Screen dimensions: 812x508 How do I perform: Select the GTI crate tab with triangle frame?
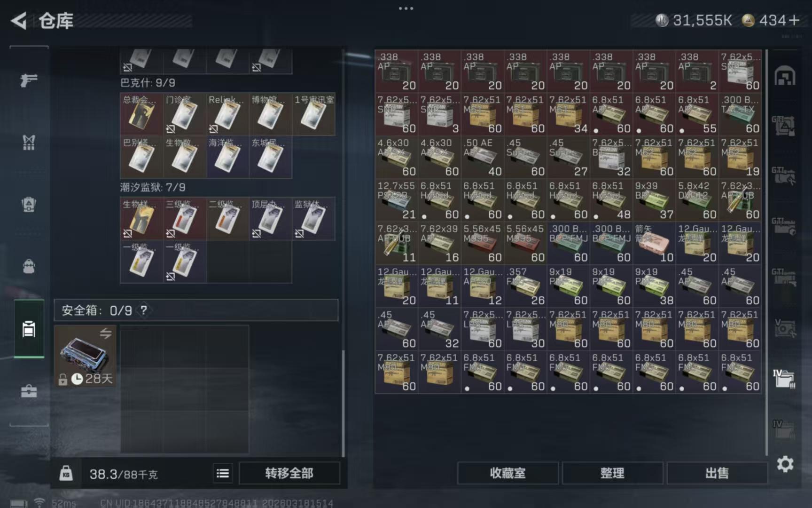783,126
